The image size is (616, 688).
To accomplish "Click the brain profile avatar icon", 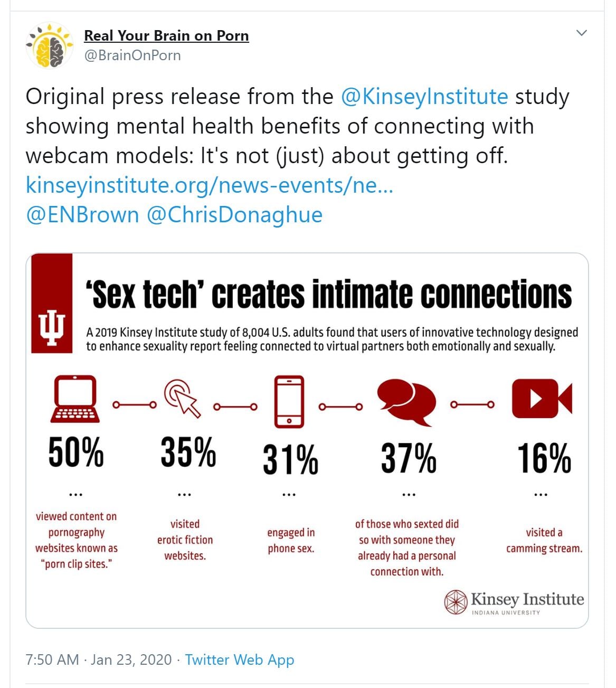I will (50, 45).
